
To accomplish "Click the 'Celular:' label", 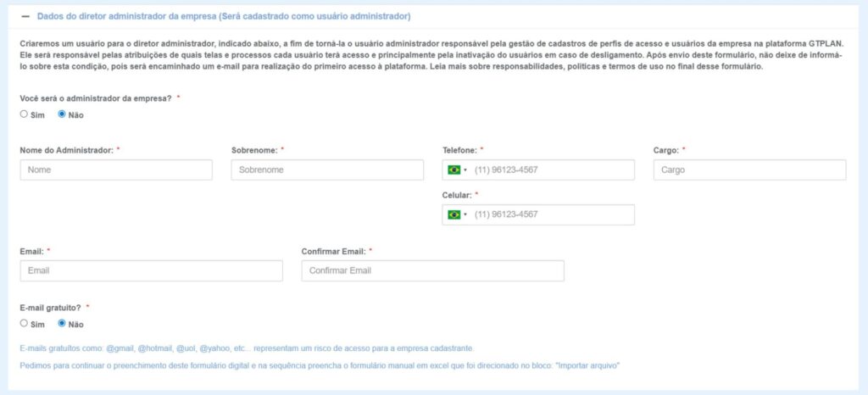I will click(x=457, y=195).
